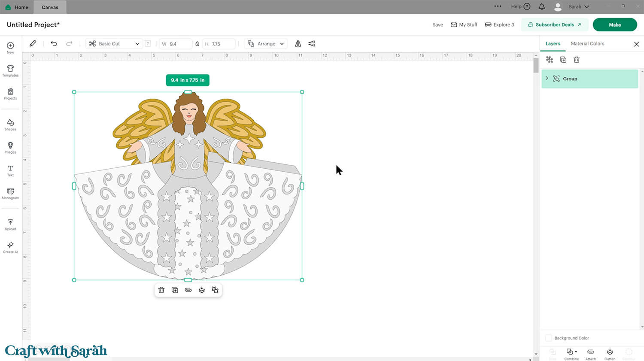Open the Basic Cut operation dropdown

114,43
